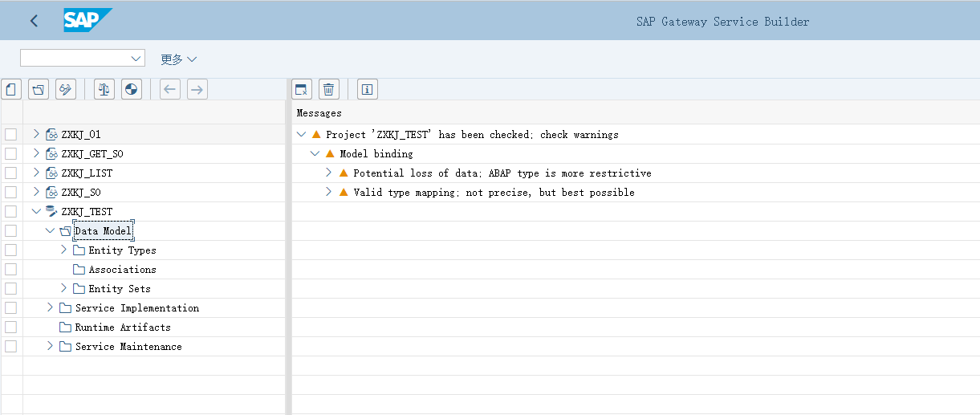Click 'Valid type mapping; not precise' message
The image size is (980, 415).
point(494,193)
